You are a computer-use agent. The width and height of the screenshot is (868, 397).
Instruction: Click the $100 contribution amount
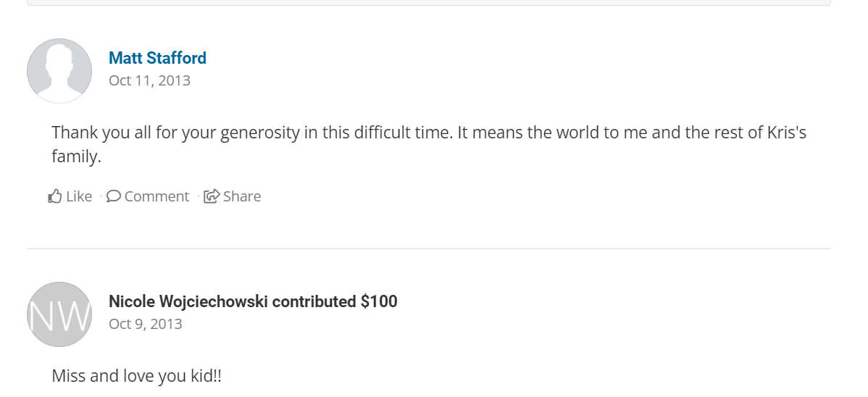pos(379,301)
